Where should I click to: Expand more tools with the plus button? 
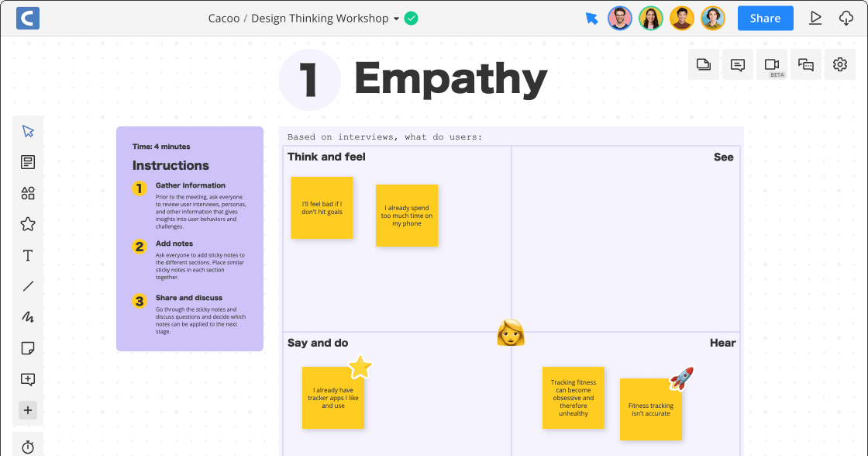point(28,409)
